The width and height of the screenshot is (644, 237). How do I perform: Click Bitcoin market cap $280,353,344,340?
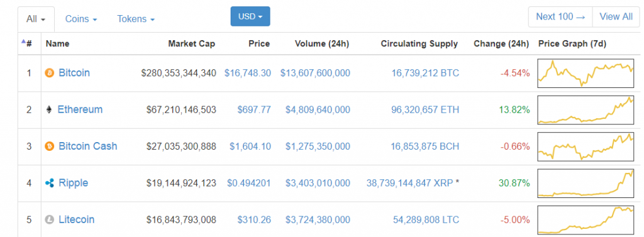[179, 73]
